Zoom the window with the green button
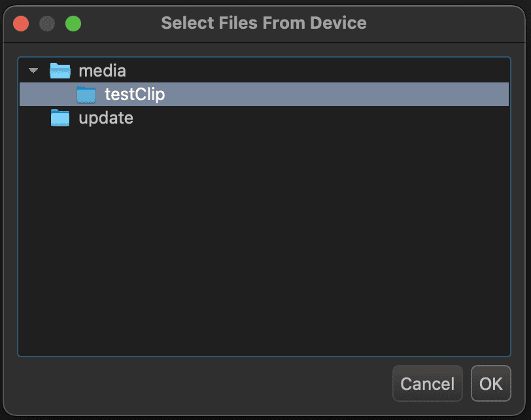The height and width of the screenshot is (420, 531). click(x=73, y=24)
